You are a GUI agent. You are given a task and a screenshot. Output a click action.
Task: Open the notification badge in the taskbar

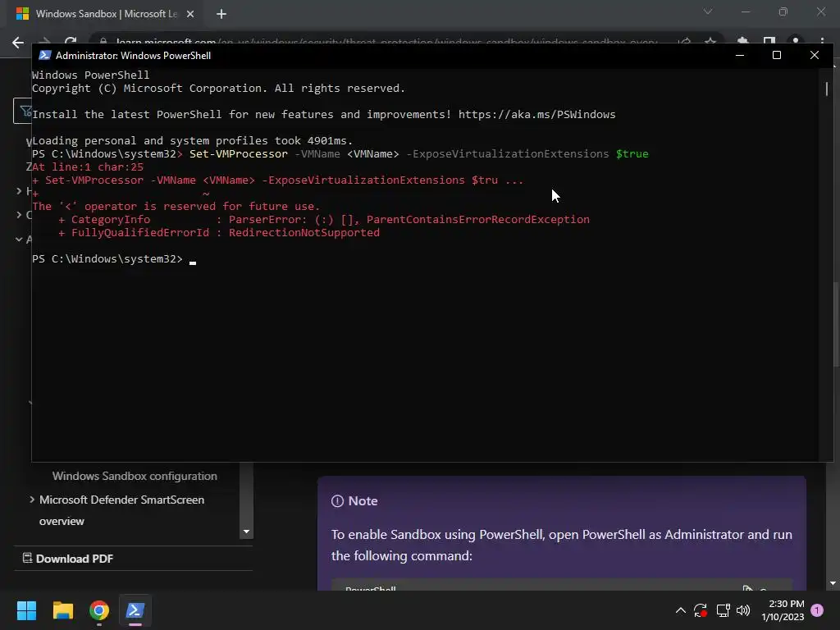(x=817, y=610)
